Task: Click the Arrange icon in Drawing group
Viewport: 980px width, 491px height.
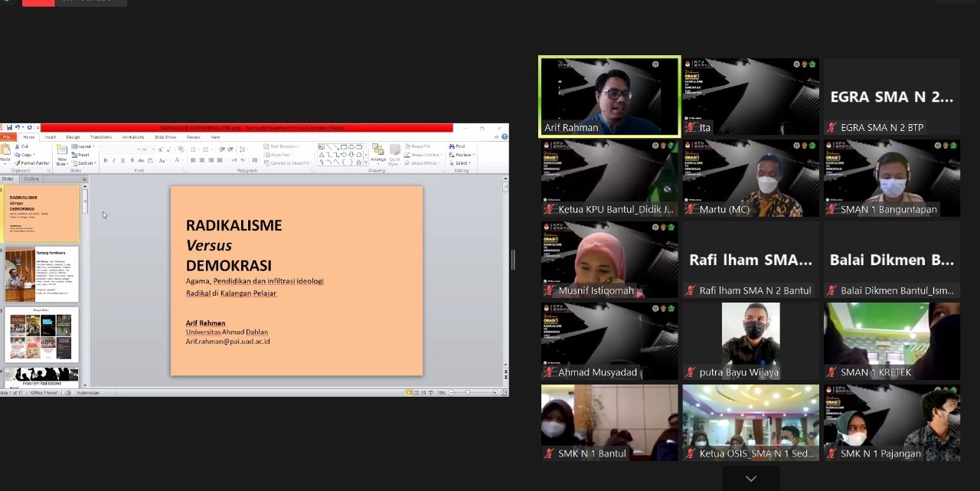Action: (378, 152)
